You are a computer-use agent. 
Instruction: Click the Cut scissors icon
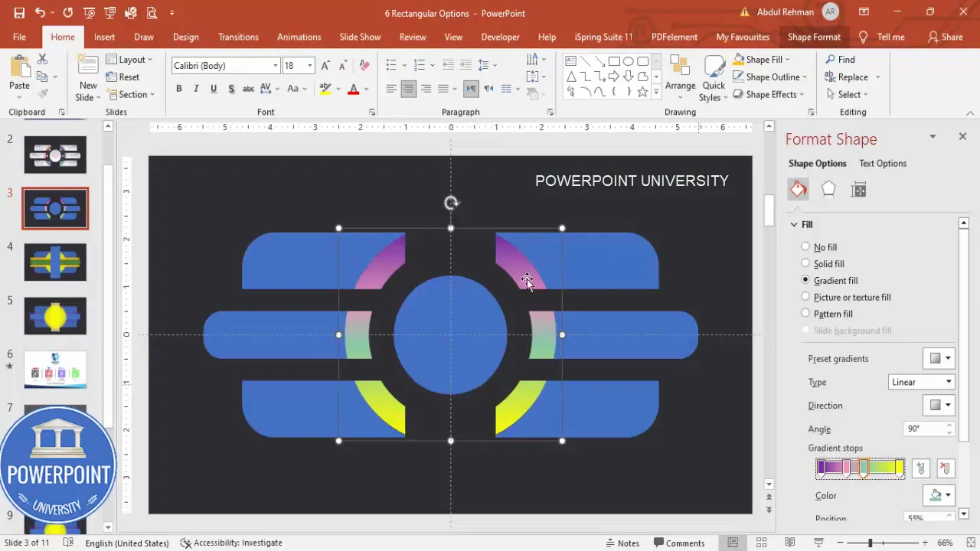pos(42,59)
